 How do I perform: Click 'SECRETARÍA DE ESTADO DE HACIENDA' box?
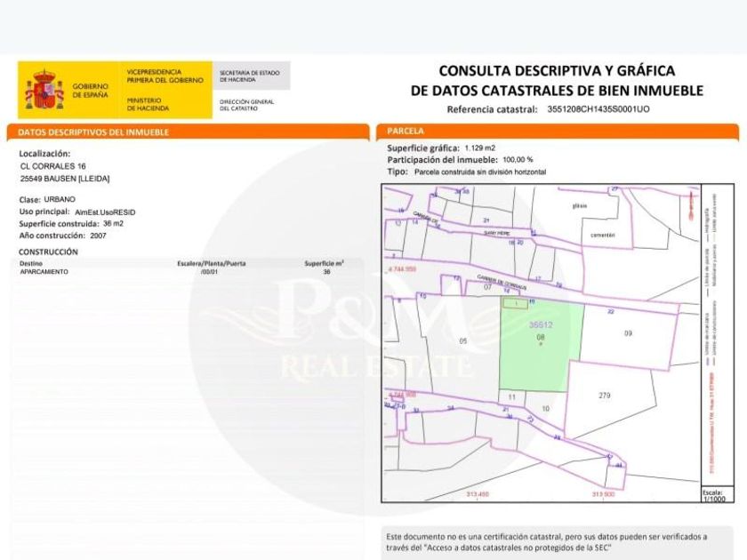point(251,76)
